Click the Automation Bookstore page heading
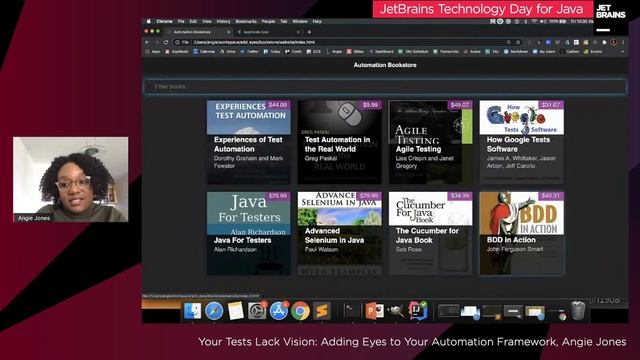 (x=385, y=65)
